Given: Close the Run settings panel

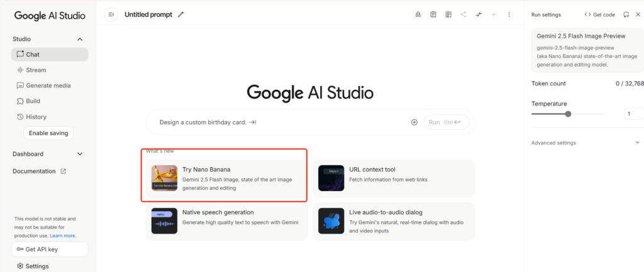Looking at the screenshot, I should coord(638,14).
